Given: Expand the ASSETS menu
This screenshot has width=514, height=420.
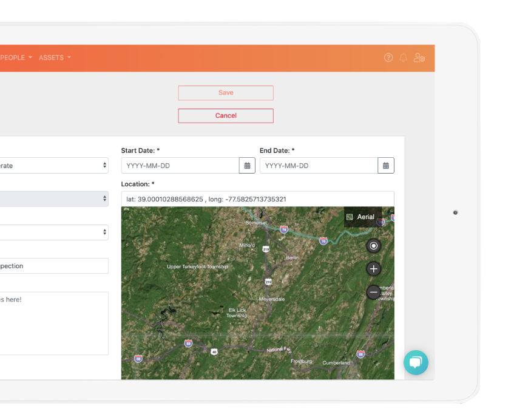Looking at the screenshot, I should 55,58.
